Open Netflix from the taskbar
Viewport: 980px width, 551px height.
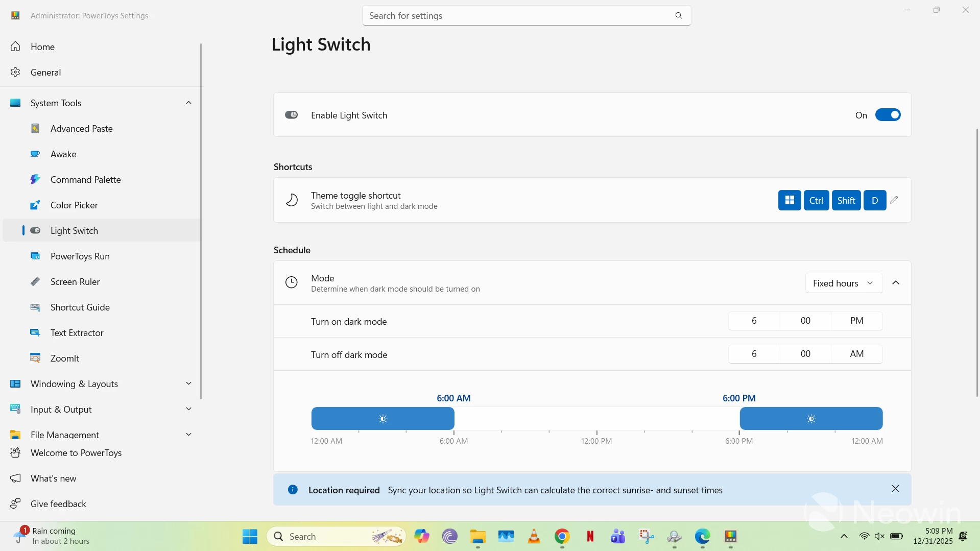(x=590, y=536)
